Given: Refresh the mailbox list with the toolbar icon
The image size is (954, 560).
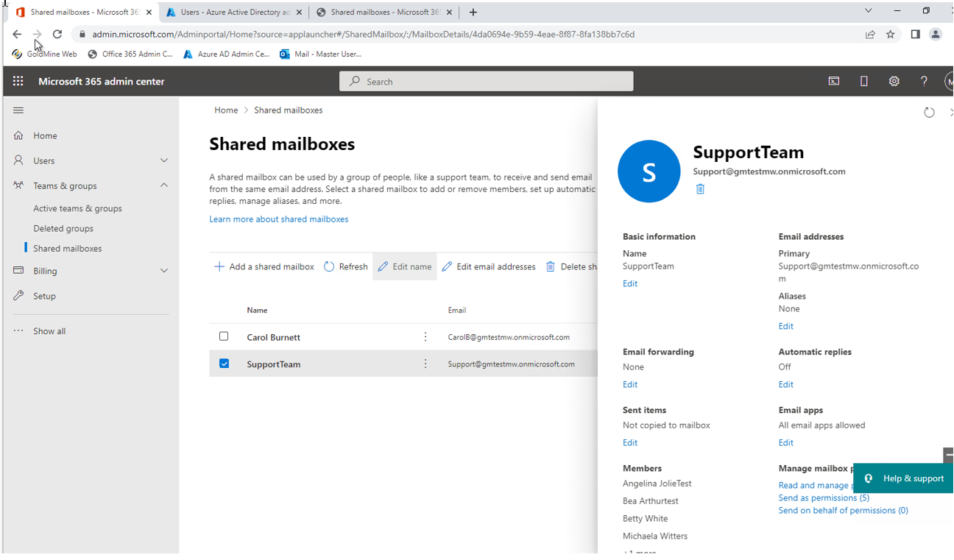Looking at the screenshot, I should (329, 266).
